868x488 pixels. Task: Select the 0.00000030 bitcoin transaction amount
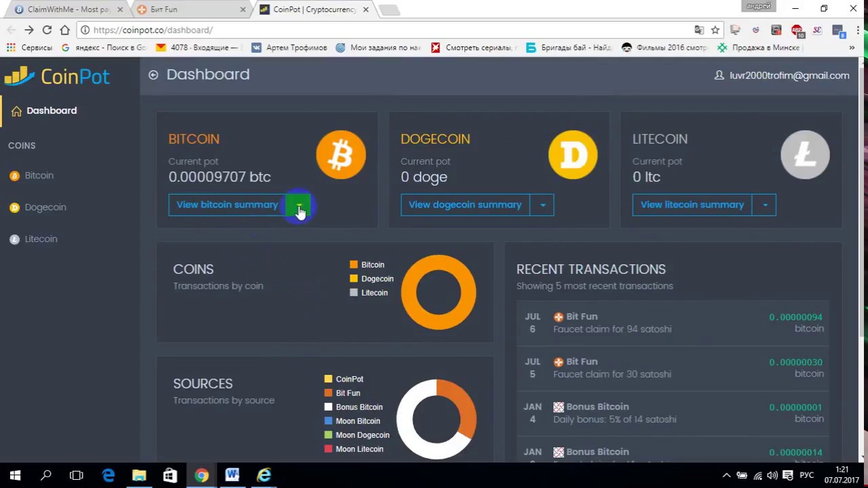pos(796,363)
